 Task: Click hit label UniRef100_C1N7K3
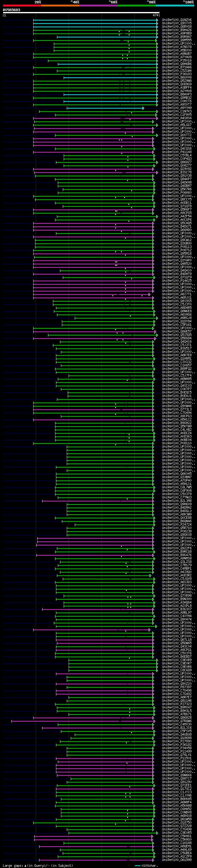click(176, 111)
